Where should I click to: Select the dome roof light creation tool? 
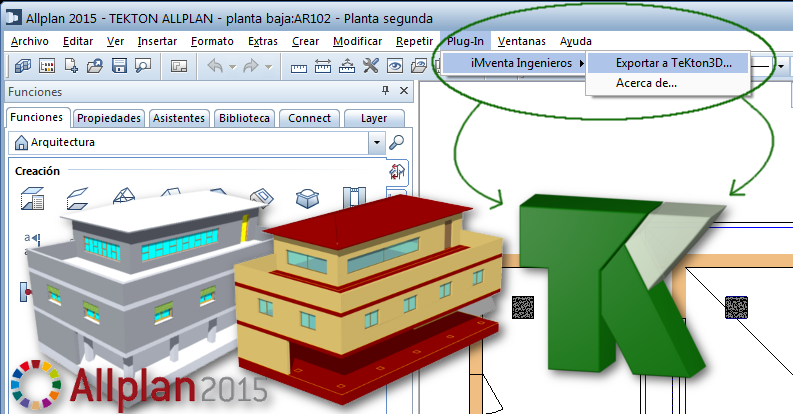pos(307,198)
